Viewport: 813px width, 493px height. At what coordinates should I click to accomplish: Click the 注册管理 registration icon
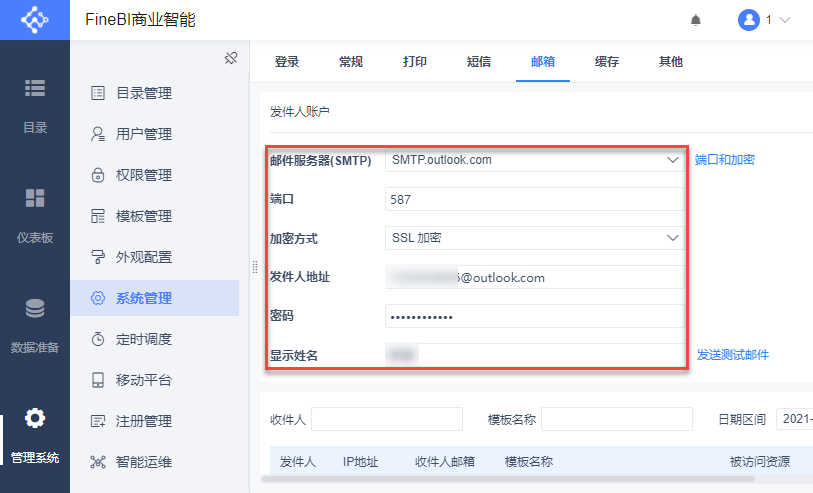click(x=97, y=421)
